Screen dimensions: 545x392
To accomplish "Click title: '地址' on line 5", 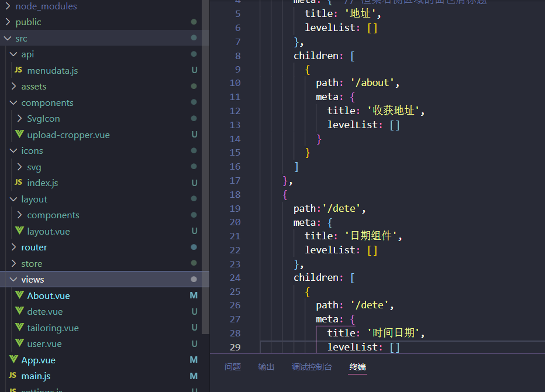I will click(x=343, y=13).
